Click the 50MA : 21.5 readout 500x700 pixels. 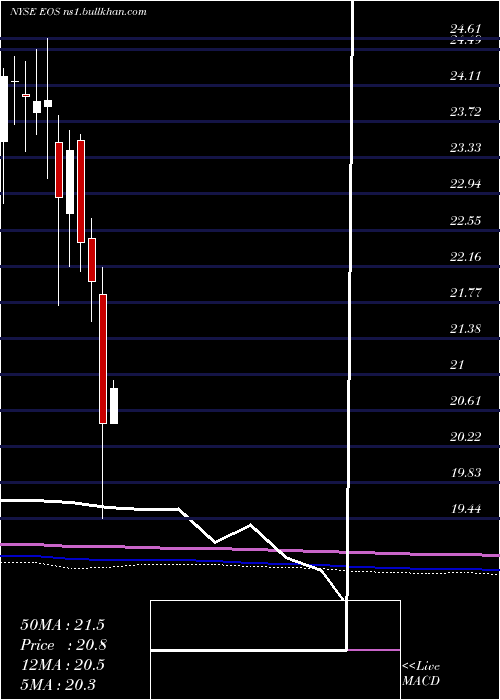[62, 625]
